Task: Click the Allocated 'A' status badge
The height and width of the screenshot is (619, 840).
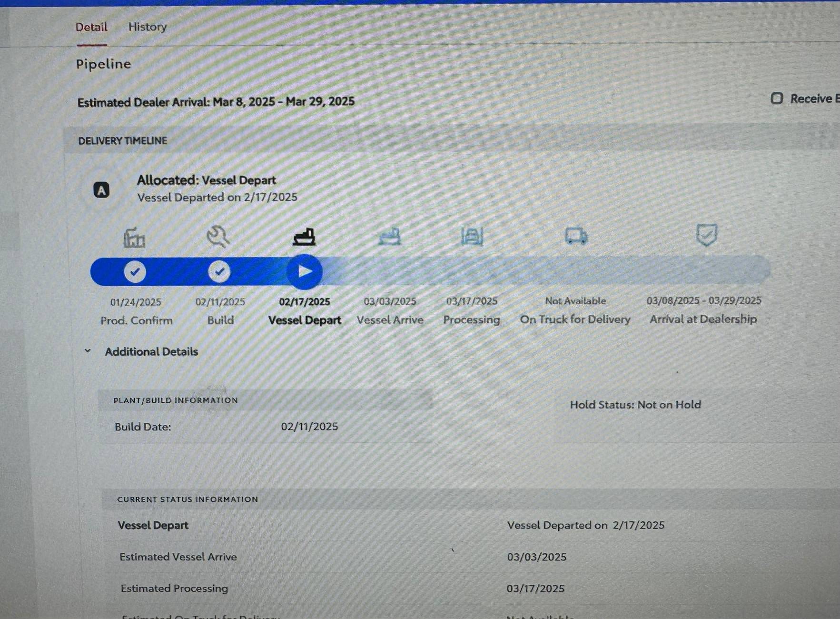Action: [101, 190]
